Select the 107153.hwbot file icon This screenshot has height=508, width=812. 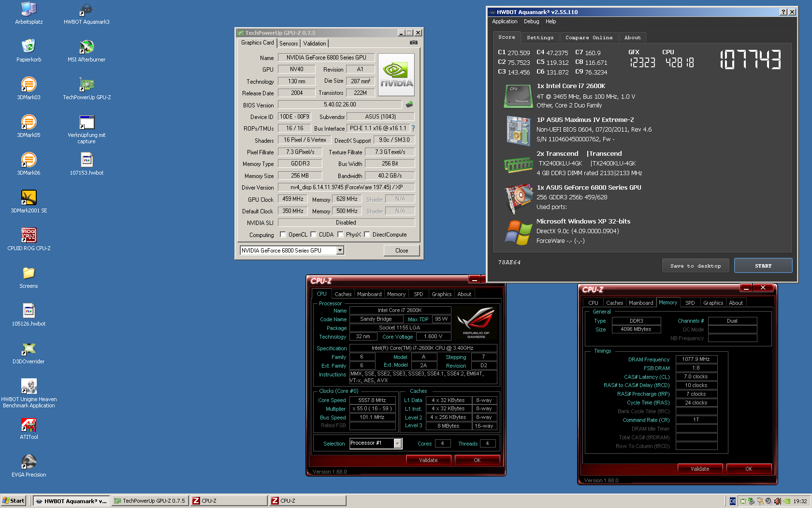click(87, 164)
